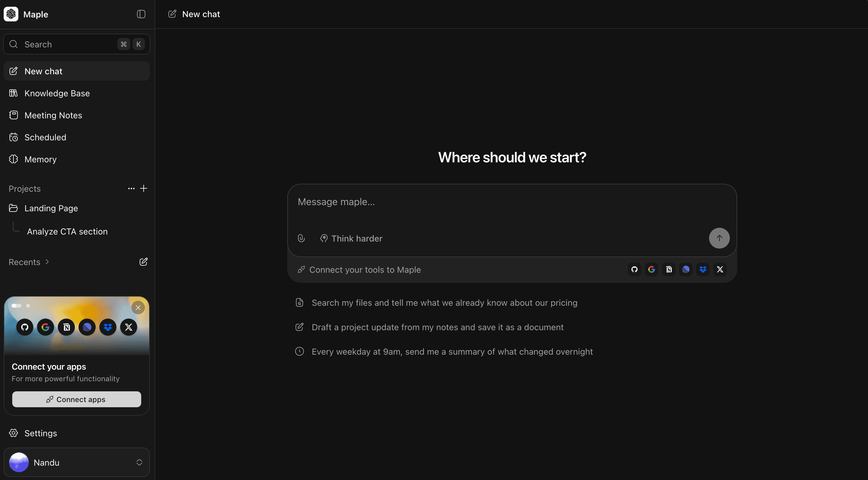Click X icon in Connect apps card
Image resolution: width=868 pixels, height=480 pixels.
tap(129, 327)
